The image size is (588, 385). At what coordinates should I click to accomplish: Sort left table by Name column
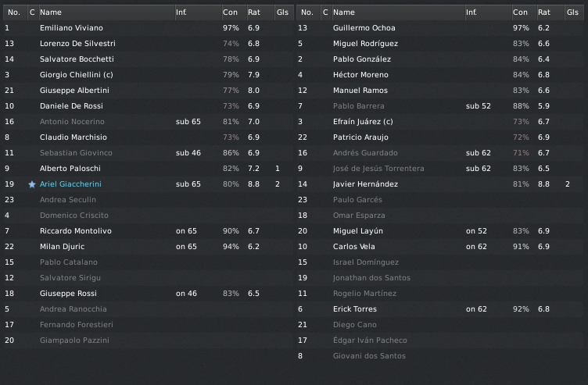point(51,12)
